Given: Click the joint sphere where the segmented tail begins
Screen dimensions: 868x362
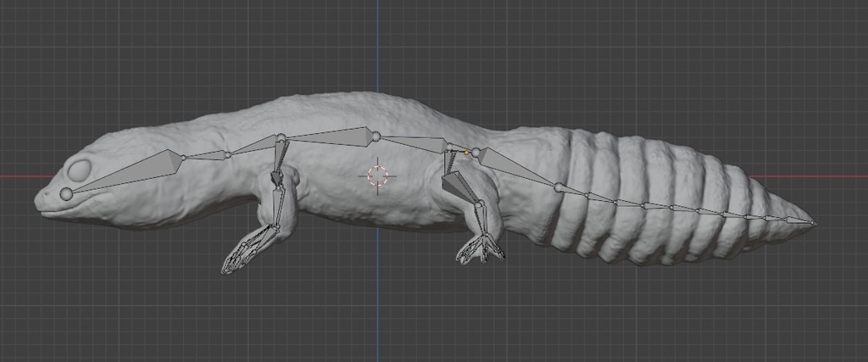Looking at the screenshot, I should [x=559, y=187].
